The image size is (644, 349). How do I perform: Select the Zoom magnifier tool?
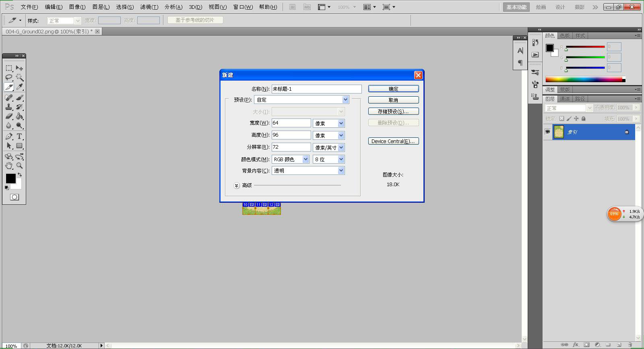(x=19, y=165)
